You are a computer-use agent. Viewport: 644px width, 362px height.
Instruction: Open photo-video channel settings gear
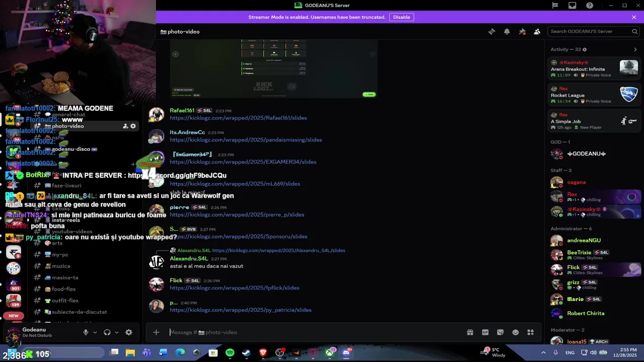click(x=133, y=126)
